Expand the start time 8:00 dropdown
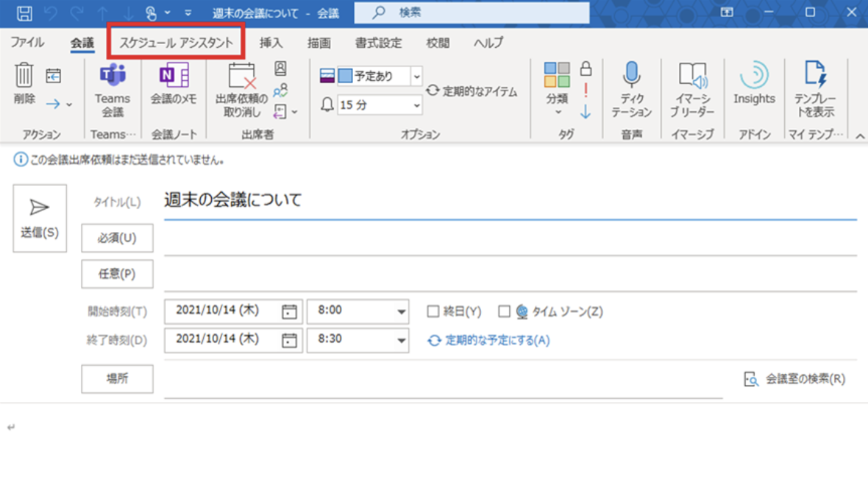Screen dimensions: 868x504 402,312
